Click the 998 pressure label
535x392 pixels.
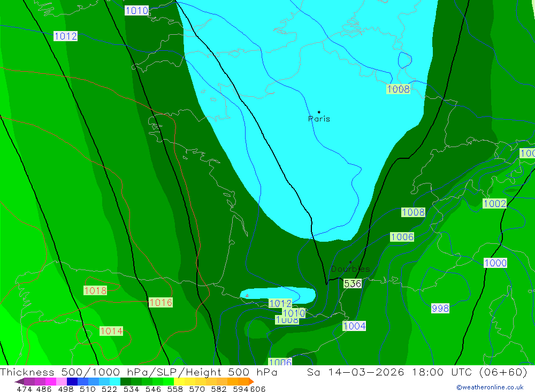[440, 309]
